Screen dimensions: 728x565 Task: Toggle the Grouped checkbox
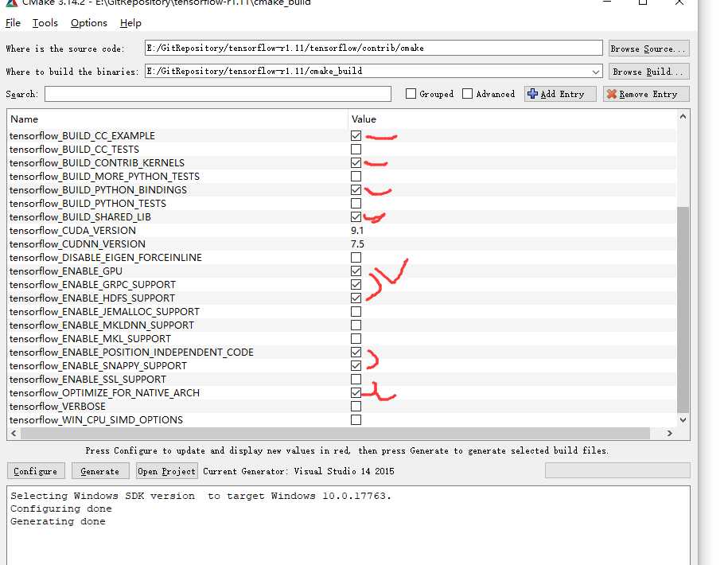[411, 94]
